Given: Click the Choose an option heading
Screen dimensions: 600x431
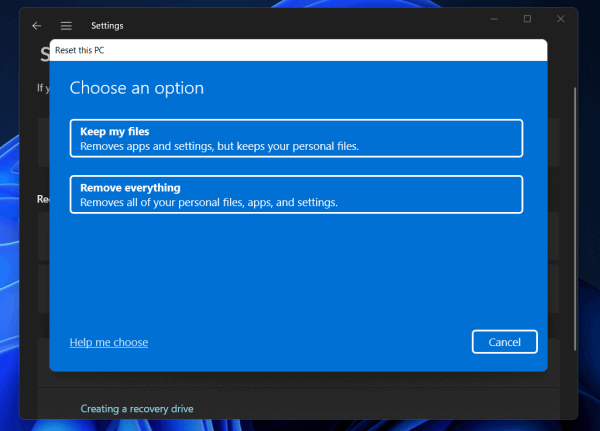Looking at the screenshot, I should click(x=137, y=88).
